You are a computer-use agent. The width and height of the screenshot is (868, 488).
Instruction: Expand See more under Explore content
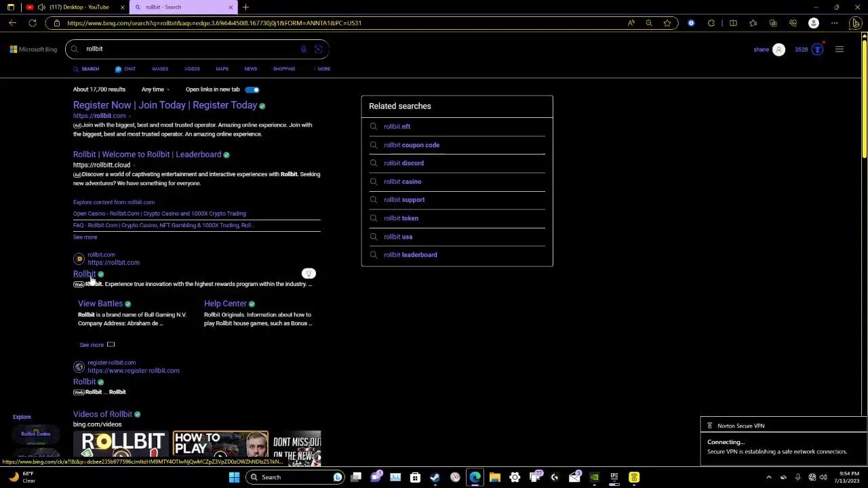tap(85, 237)
